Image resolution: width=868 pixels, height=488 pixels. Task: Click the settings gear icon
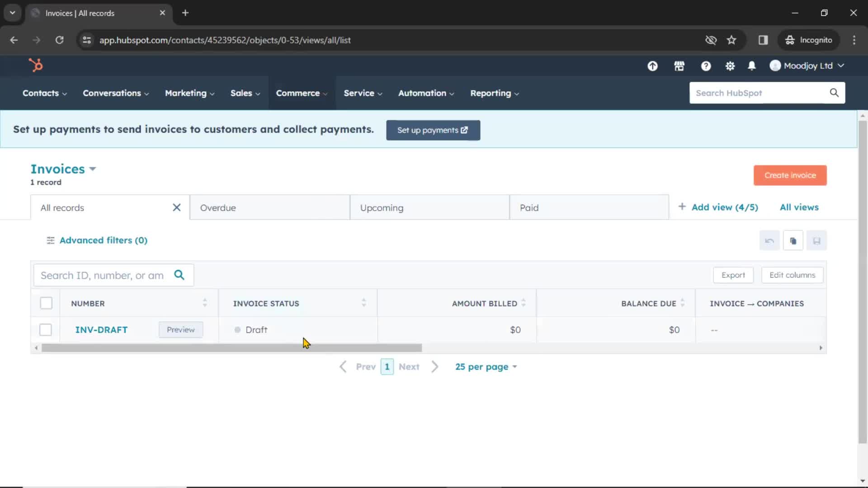pos(729,66)
